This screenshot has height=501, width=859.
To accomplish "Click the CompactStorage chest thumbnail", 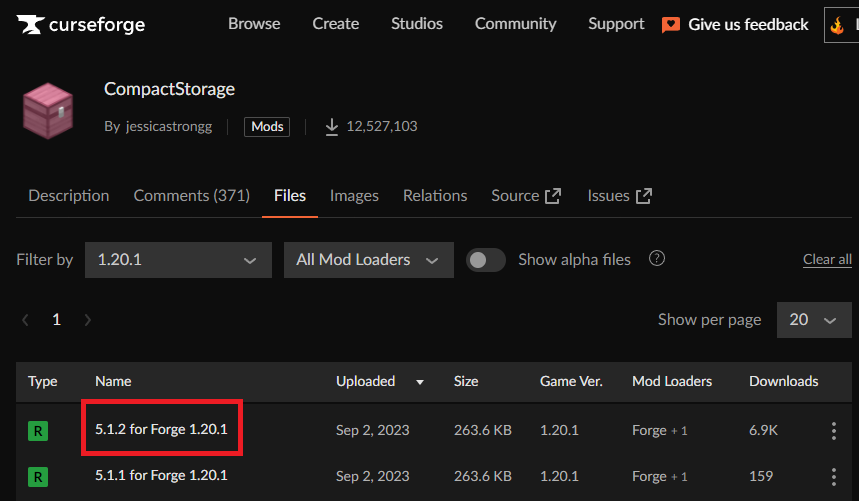I will tap(49, 110).
